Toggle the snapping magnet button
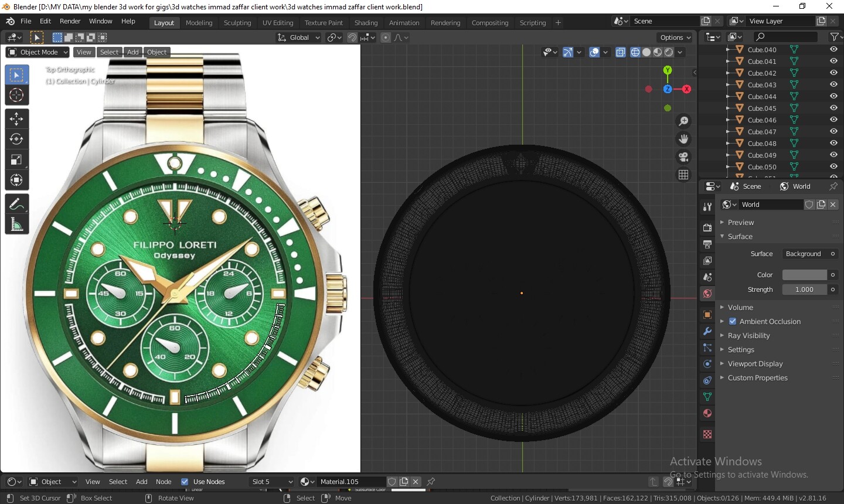This screenshot has height=504, width=844. click(352, 38)
